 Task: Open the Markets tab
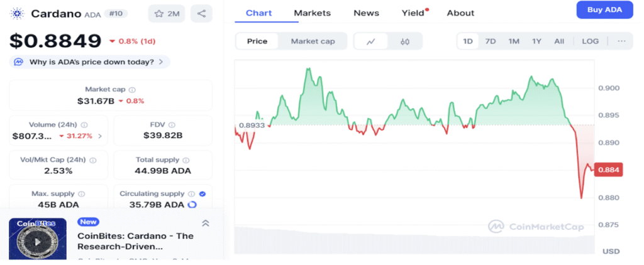point(312,13)
